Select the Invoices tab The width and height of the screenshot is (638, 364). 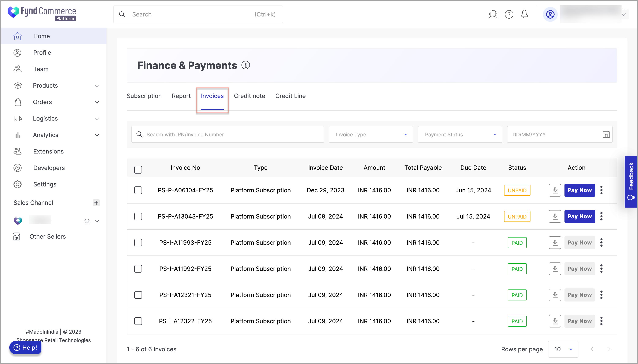pos(212,96)
